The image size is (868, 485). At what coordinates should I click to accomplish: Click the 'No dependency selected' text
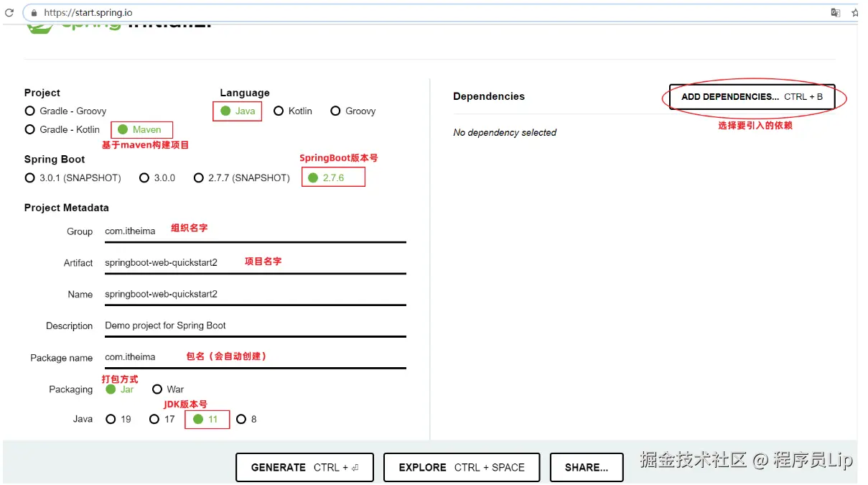[x=505, y=132]
